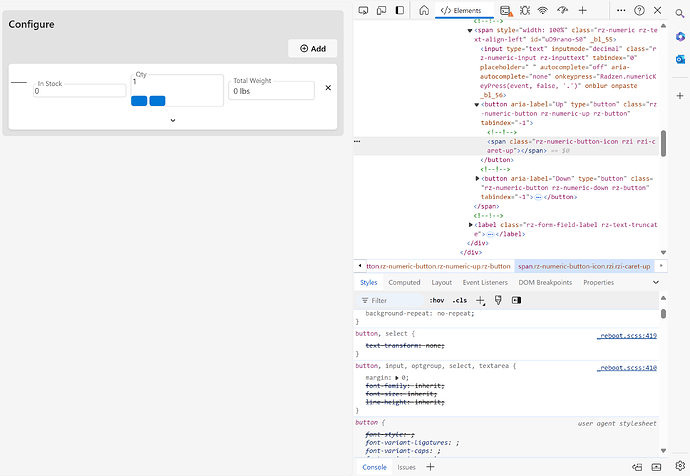Toggle the :hov element state button

(437, 300)
